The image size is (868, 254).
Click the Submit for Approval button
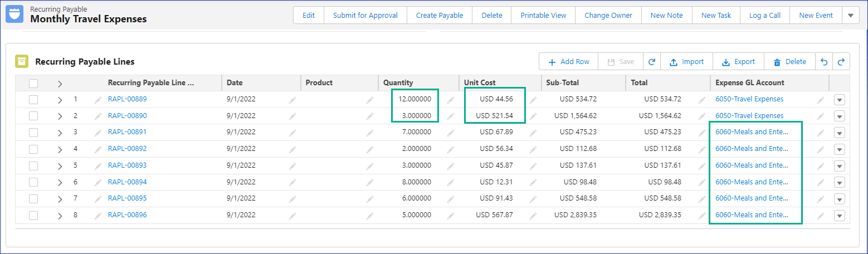pos(365,16)
